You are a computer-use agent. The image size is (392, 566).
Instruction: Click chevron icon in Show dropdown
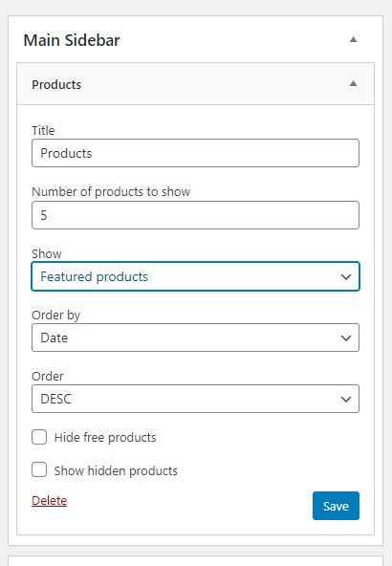click(346, 277)
